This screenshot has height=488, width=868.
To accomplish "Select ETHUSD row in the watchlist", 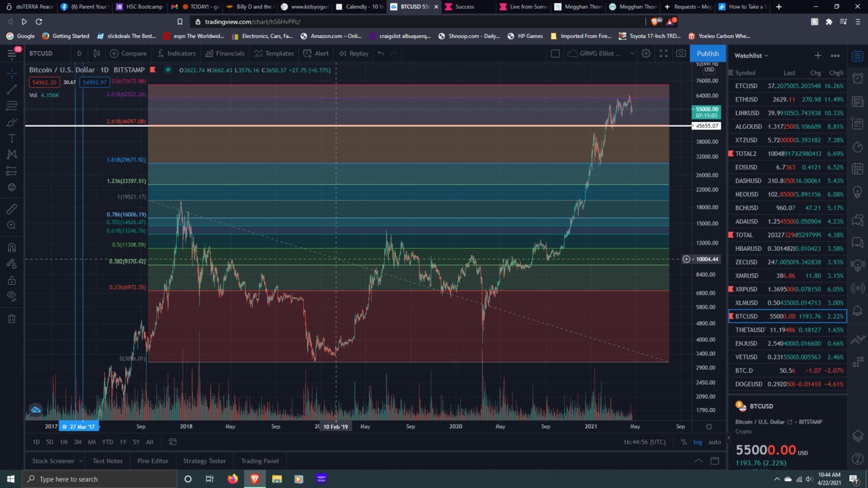I will click(787, 100).
